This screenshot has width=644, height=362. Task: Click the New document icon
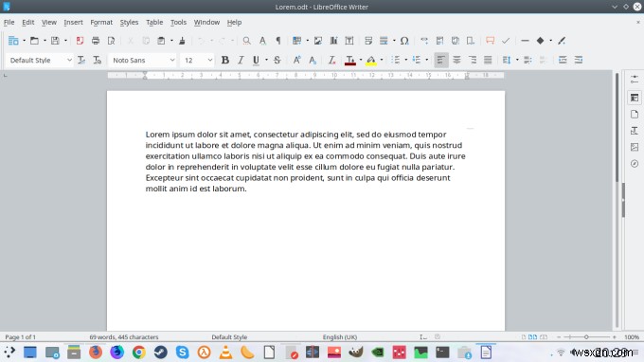(x=13, y=41)
